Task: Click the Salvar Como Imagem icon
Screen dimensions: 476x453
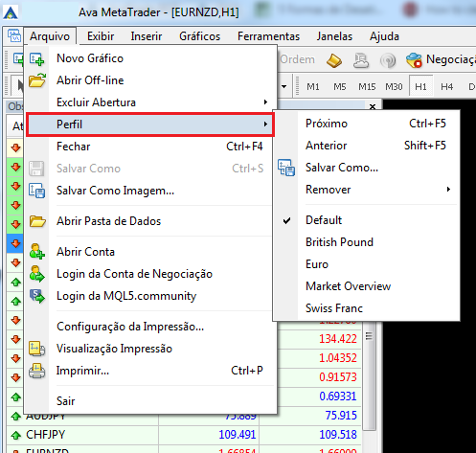Action: tap(36, 191)
